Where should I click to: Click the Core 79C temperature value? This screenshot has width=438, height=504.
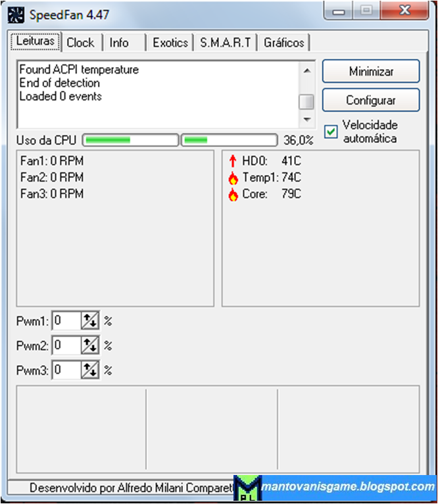pyautogui.click(x=291, y=194)
